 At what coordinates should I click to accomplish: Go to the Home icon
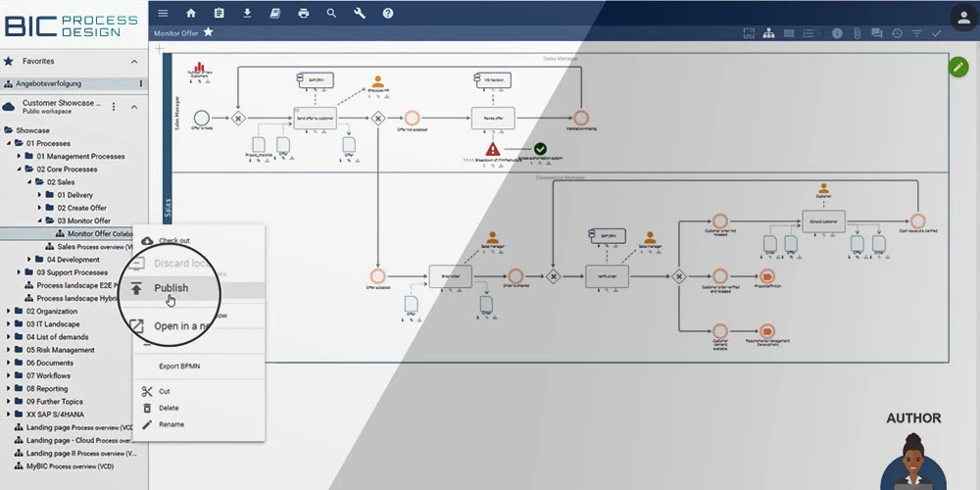(191, 13)
